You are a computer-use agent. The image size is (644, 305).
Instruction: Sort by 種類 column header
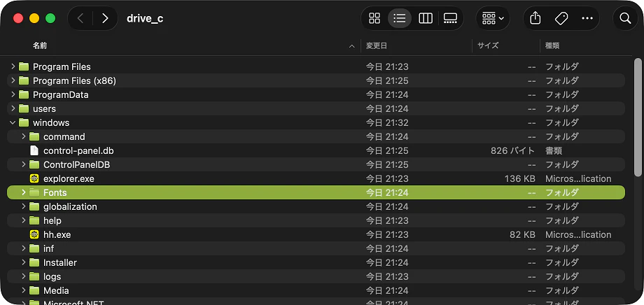[x=552, y=46]
